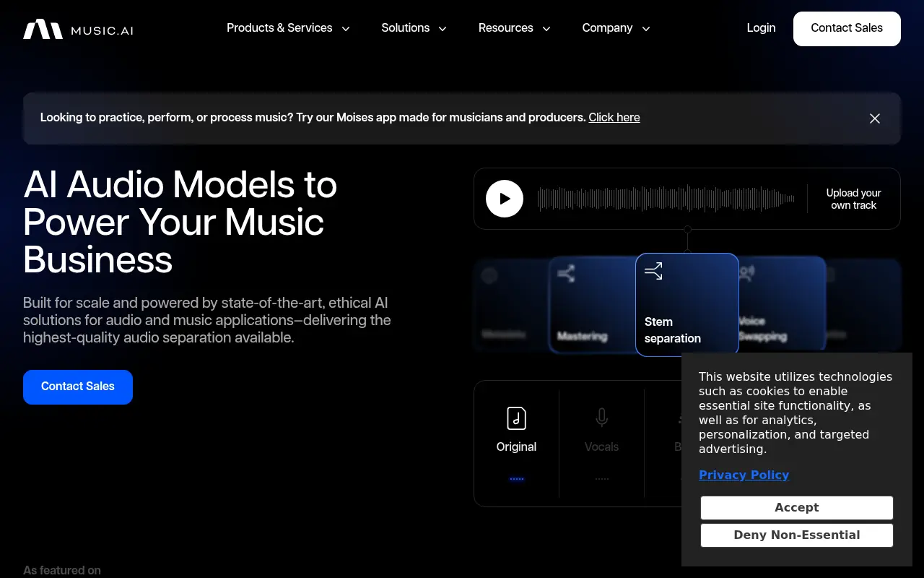Click the blue Contact Sales button
Image resolution: width=924 pixels, height=578 pixels.
(77, 387)
